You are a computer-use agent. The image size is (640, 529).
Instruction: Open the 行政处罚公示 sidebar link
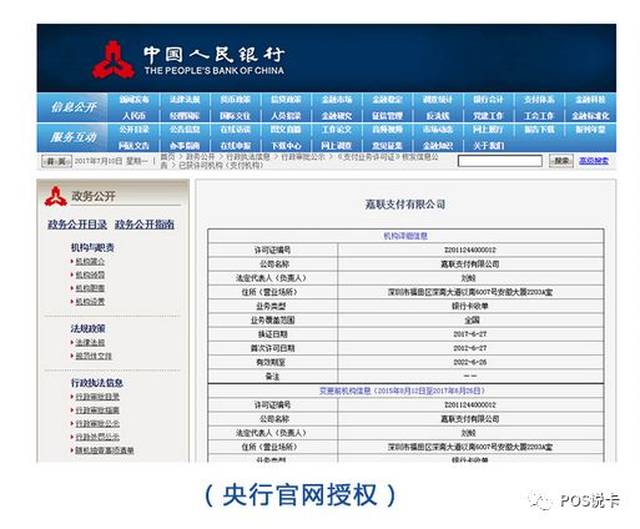pos(97,437)
